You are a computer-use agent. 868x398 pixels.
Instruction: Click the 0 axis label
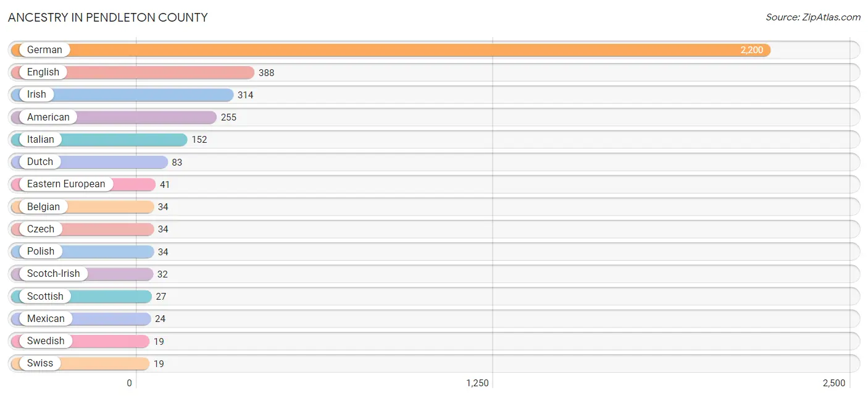pyautogui.click(x=130, y=383)
